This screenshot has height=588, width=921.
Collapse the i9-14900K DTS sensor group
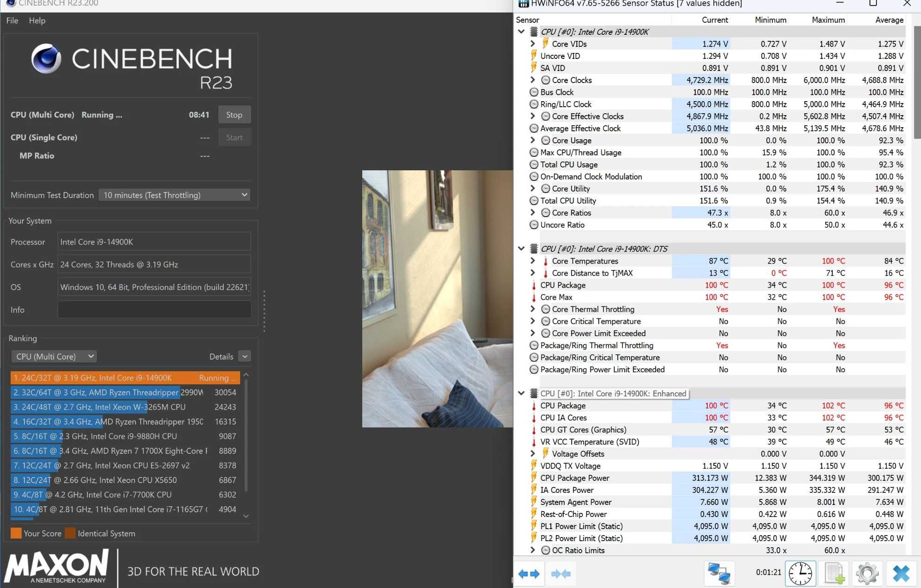click(x=521, y=249)
